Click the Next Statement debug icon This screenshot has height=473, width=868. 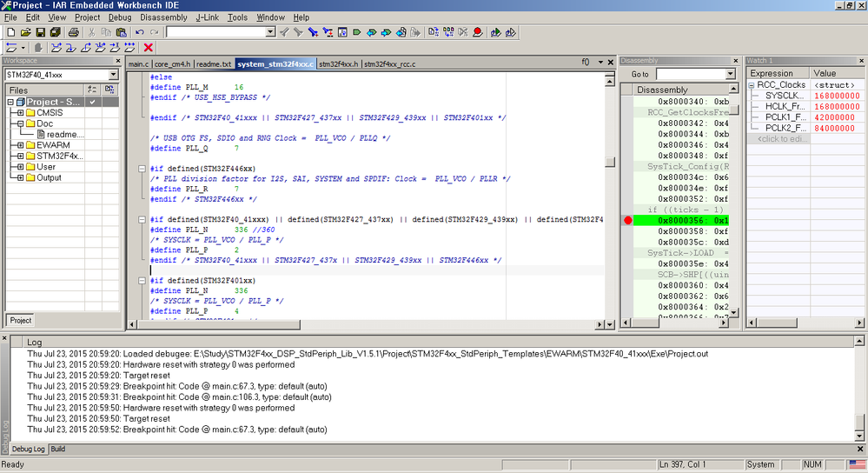[100, 48]
